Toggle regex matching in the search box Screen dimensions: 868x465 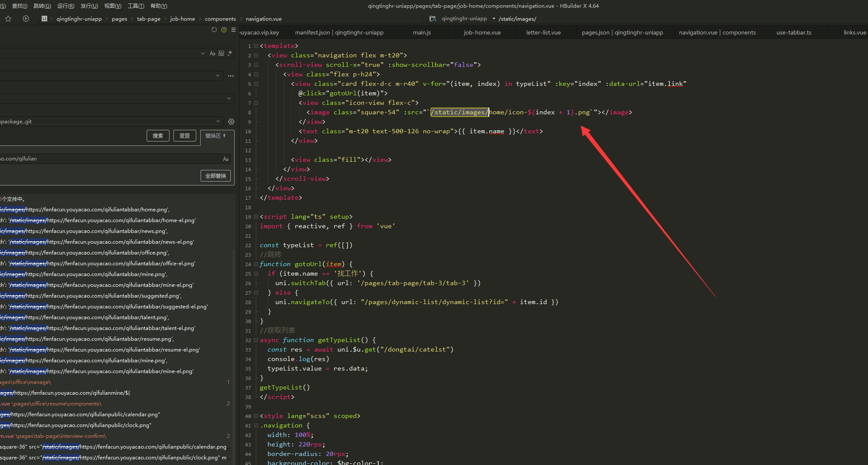[x=230, y=53]
